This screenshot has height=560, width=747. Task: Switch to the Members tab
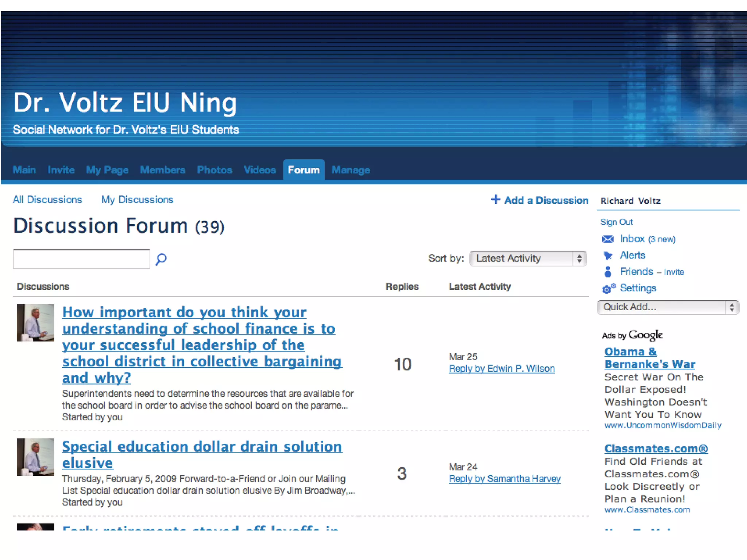point(163,170)
